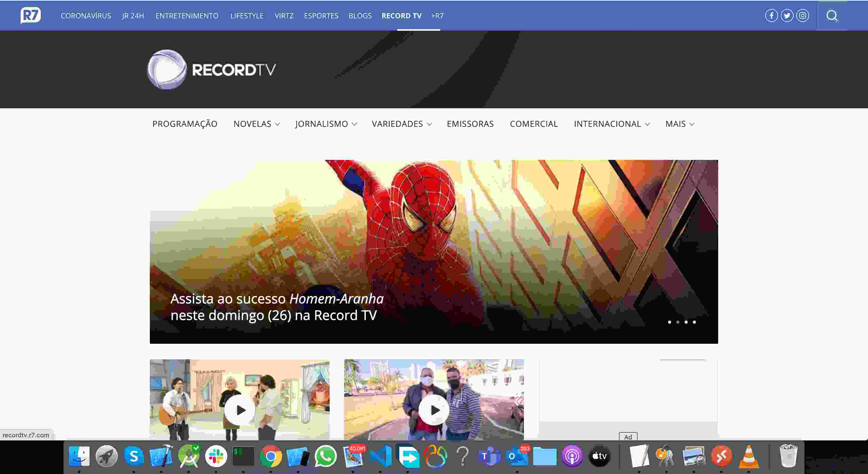The height and width of the screenshot is (474, 868).
Task: Open the search magnifier icon
Action: click(832, 15)
